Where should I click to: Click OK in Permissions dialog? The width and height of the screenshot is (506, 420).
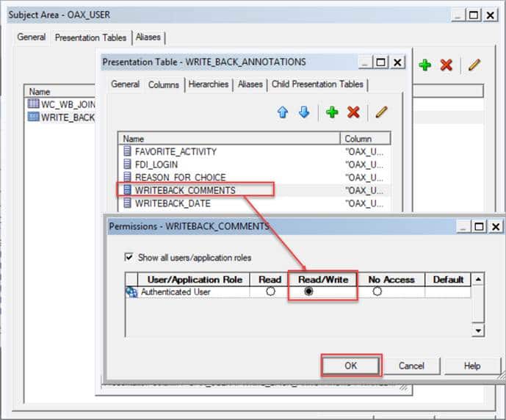pos(351,366)
